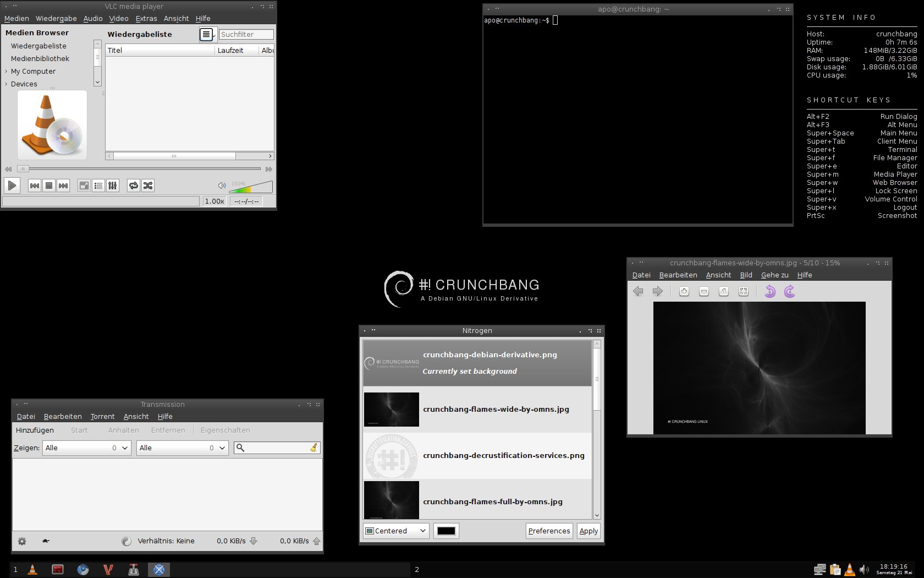
Task: Open the VLC Medien menu
Action: (x=16, y=19)
